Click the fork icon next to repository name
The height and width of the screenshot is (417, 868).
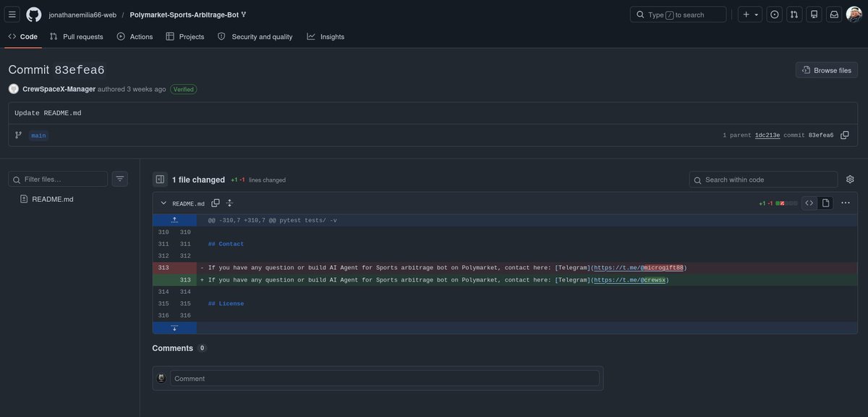coord(244,14)
